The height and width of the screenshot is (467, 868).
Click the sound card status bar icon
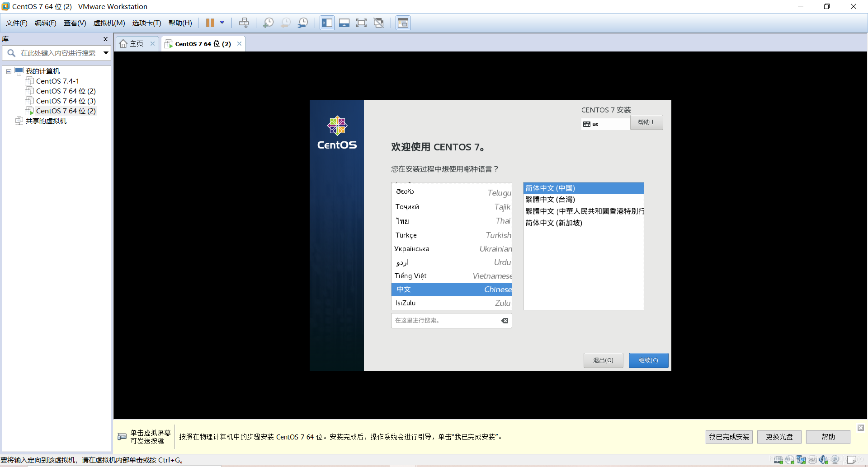point(824,460)
